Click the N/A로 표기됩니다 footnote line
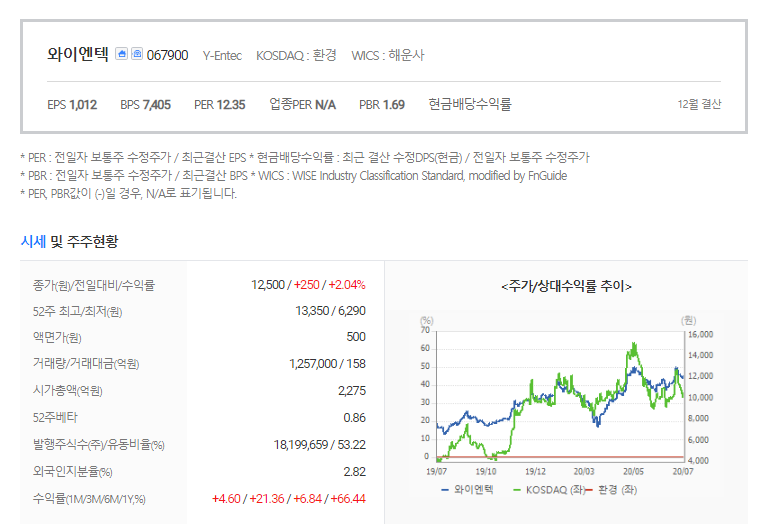 pos(129,194)
